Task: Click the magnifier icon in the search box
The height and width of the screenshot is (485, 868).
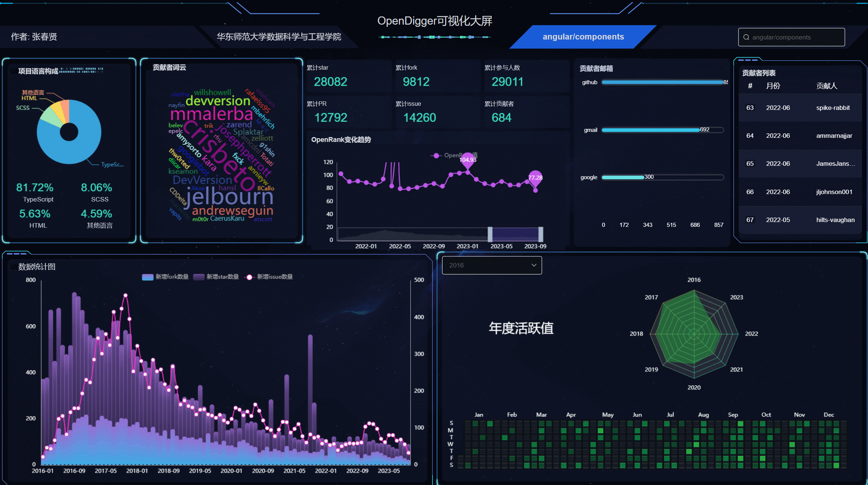Action: pyautogui.click(x=746, y=37)
